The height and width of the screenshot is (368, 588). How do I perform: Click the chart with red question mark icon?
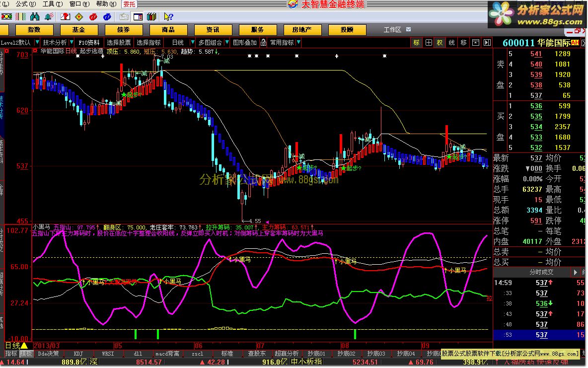[x=65, y=16]
